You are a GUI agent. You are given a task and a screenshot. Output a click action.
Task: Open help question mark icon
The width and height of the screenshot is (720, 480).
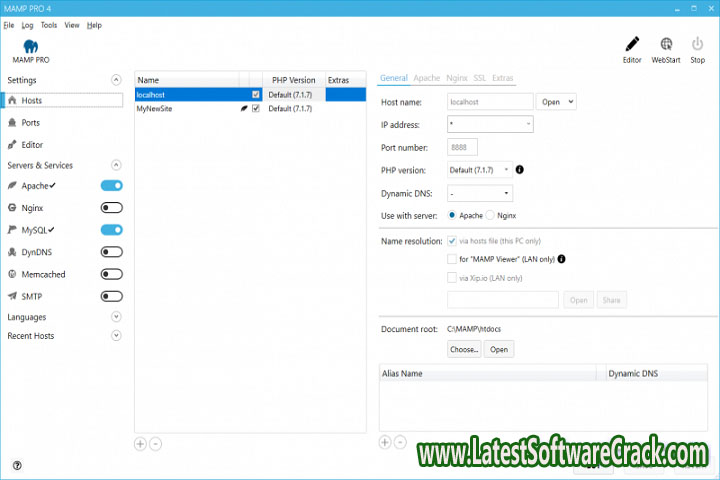pos(17,465)
